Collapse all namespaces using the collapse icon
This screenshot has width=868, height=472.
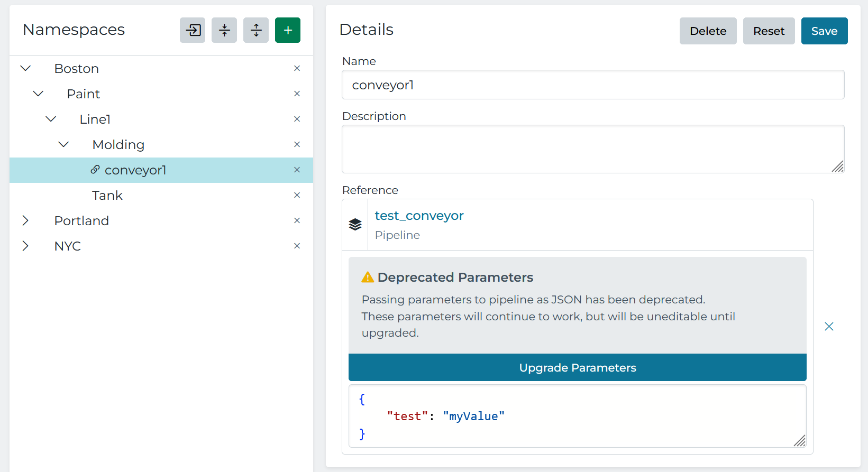click(224, 30)
